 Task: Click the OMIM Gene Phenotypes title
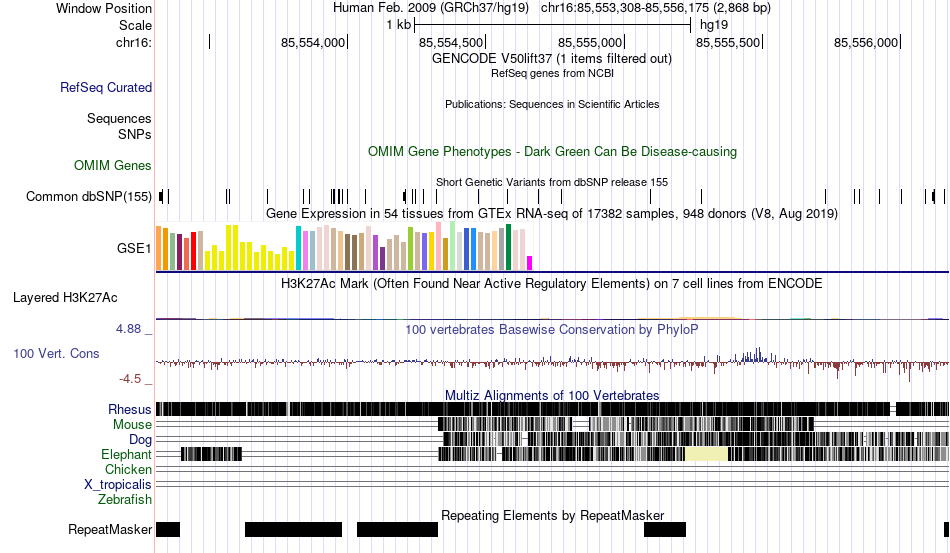click(552, 151)
